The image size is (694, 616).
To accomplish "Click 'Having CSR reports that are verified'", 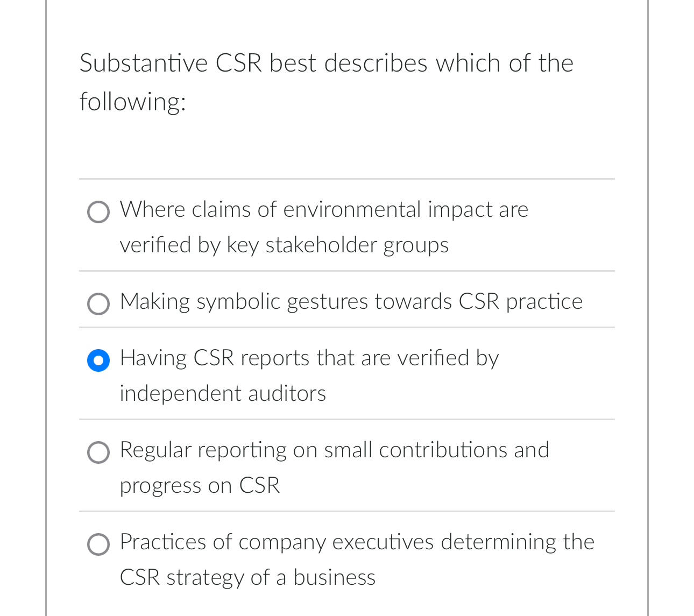I will click(309, 359).
